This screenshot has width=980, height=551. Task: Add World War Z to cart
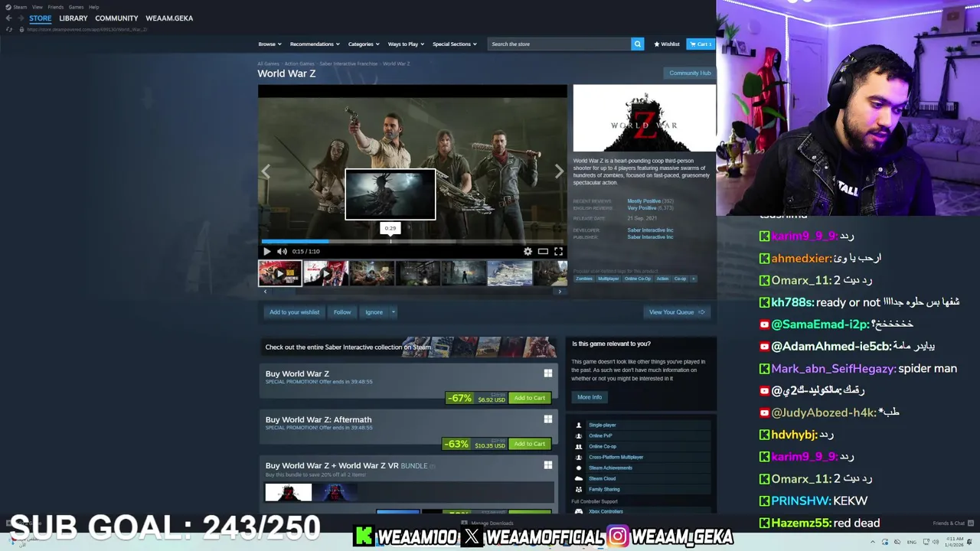point(529,398)
